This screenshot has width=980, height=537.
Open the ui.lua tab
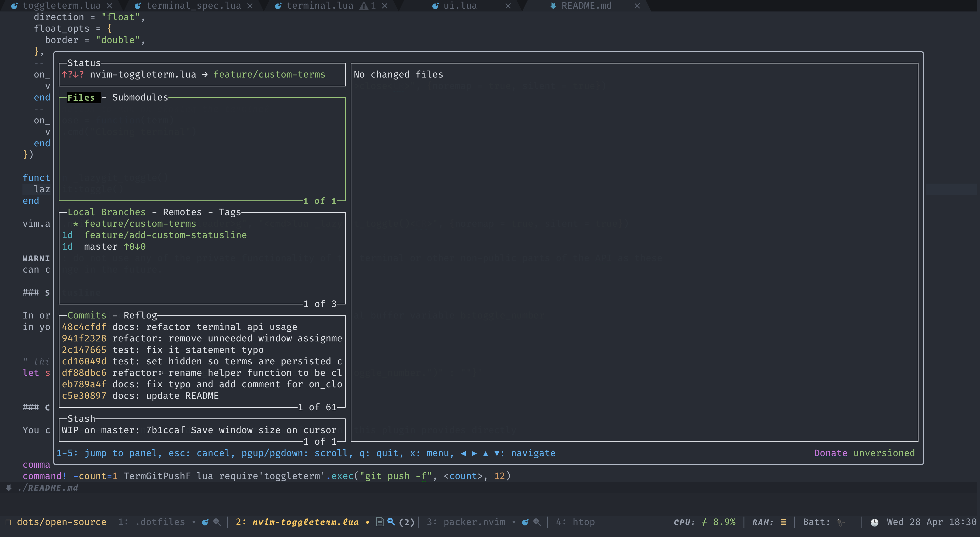(460, 6)
